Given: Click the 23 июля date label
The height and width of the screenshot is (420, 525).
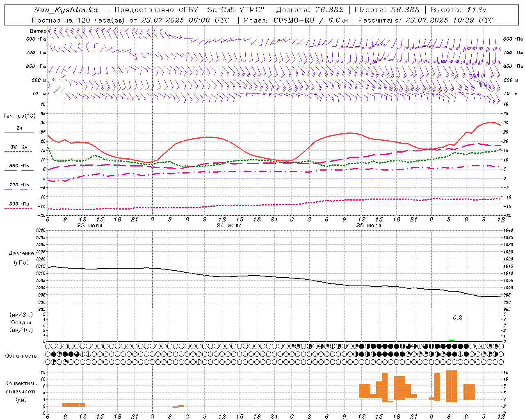Looking at the screenshot, I should click(x=90, y=226).
